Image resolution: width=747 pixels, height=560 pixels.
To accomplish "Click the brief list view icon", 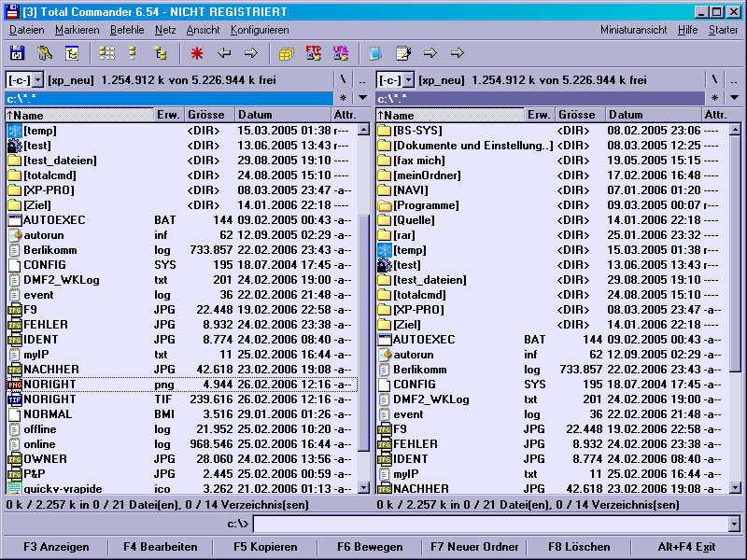I will (x=133, y=53).
